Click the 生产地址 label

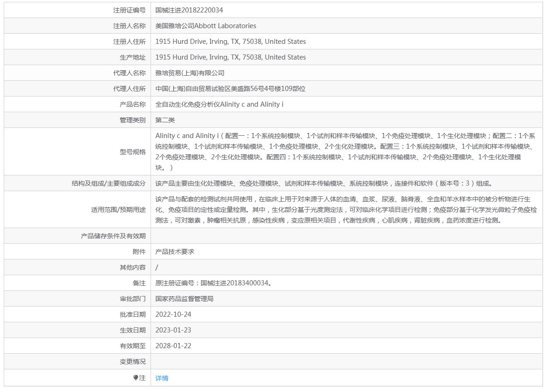[x=133, y=57]
